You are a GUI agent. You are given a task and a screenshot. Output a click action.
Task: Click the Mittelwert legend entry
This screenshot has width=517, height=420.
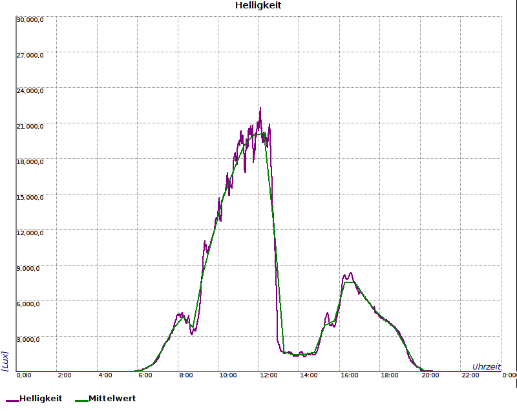[105, 399]
